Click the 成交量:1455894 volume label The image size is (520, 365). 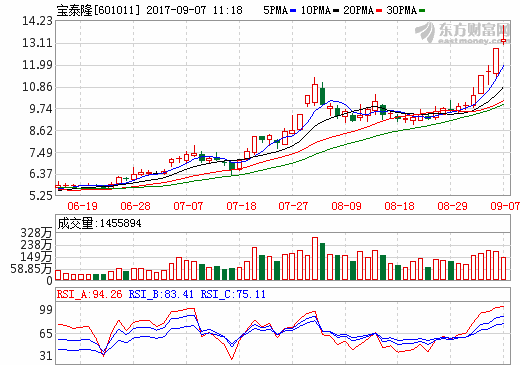[x=99, y=223]
